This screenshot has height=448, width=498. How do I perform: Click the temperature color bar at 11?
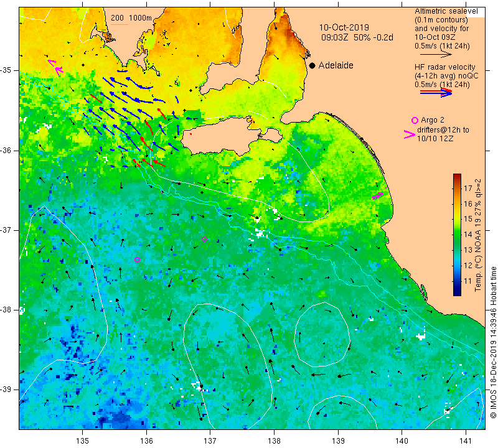pos(457,281)
